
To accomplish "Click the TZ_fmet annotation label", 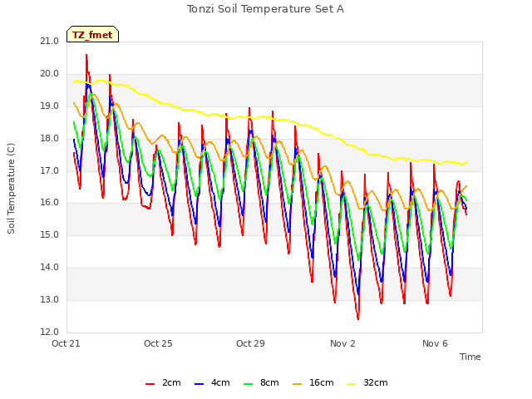I will point(92,35).
